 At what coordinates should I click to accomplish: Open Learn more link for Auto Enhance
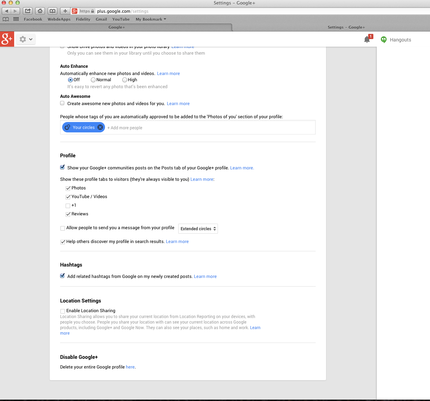click(x=168, y=73)
